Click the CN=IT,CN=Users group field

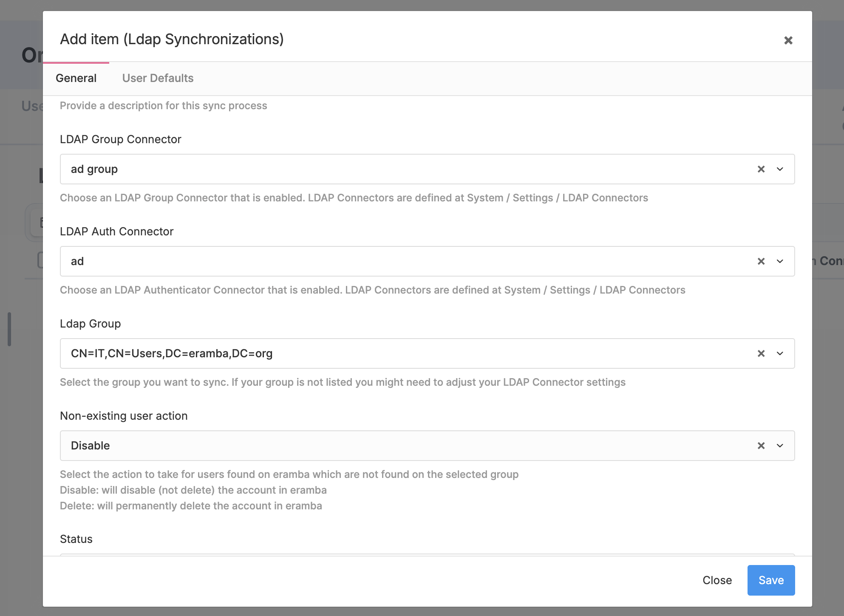382,353
